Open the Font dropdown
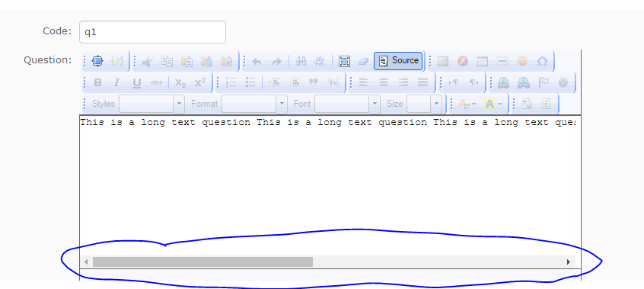The height and width of the screenshot is (289, 644). coord(347,104)
